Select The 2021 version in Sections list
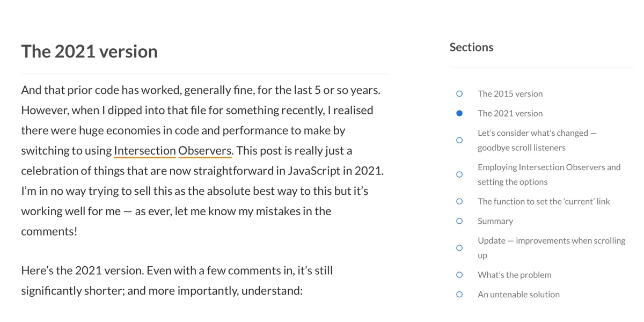644x322 pixels. [x=510, y=113]
